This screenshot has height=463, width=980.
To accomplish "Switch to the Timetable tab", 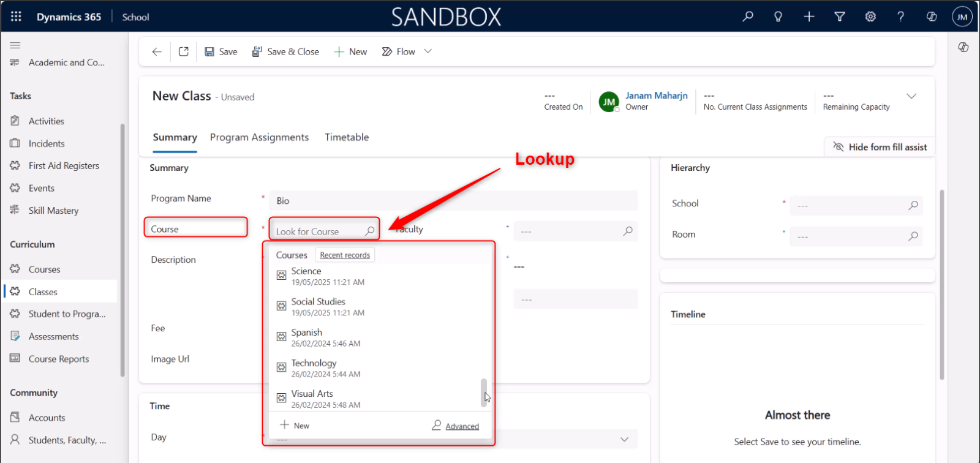I will (347, 137).
